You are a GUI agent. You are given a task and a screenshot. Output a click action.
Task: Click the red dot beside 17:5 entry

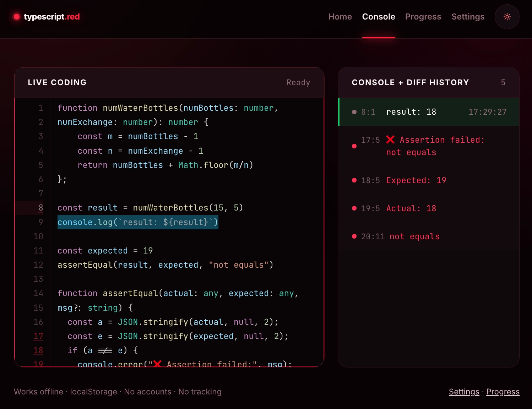point(354,146)
